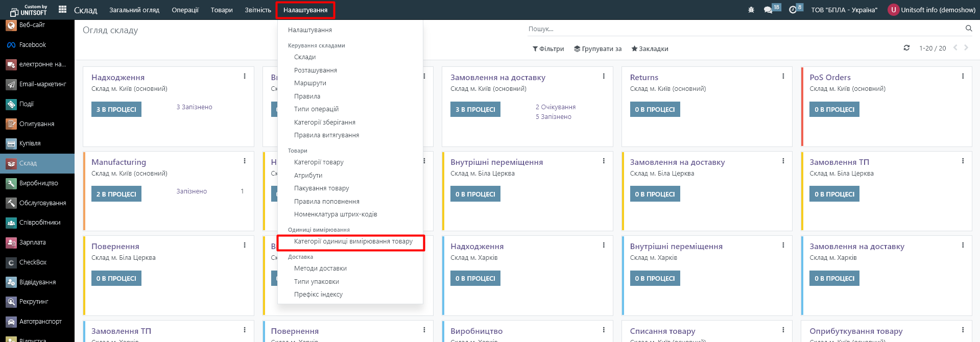This screenshot has width=980, height=342.
Task: Open the clock activities icon with badge 8
Action: [793, 10]
